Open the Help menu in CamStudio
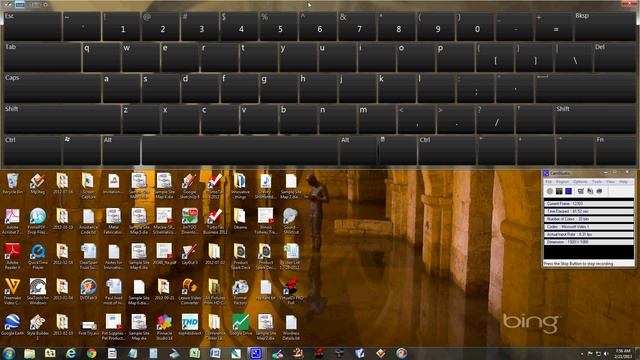The height and width of the screenshot is (360, 640). (623, 182)
